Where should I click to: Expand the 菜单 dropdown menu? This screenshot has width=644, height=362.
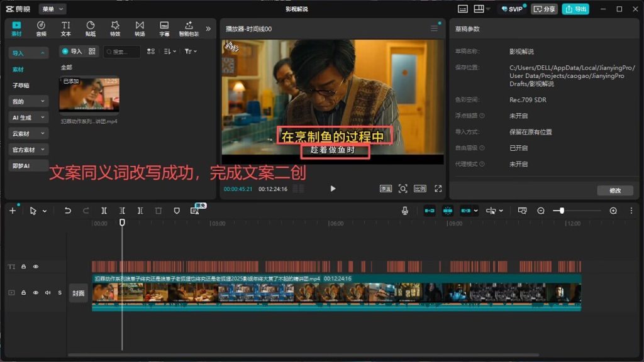(53, 9)
